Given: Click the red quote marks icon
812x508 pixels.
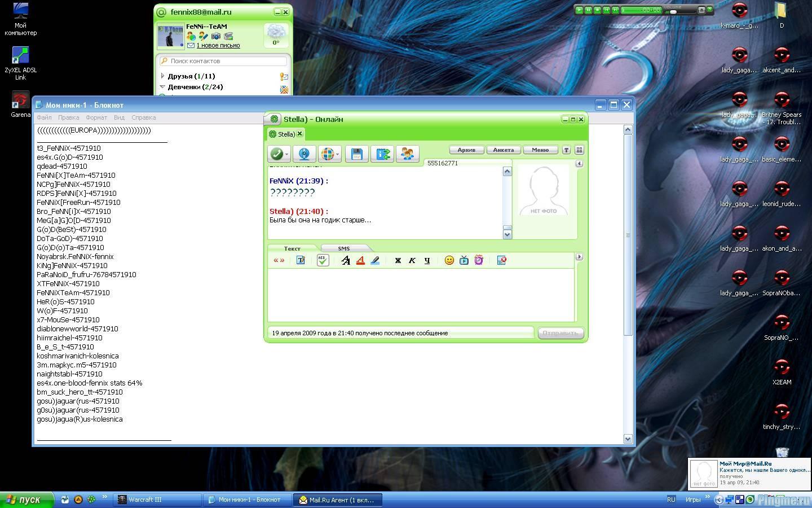Looking at the screenshot, I should [279, 260].
